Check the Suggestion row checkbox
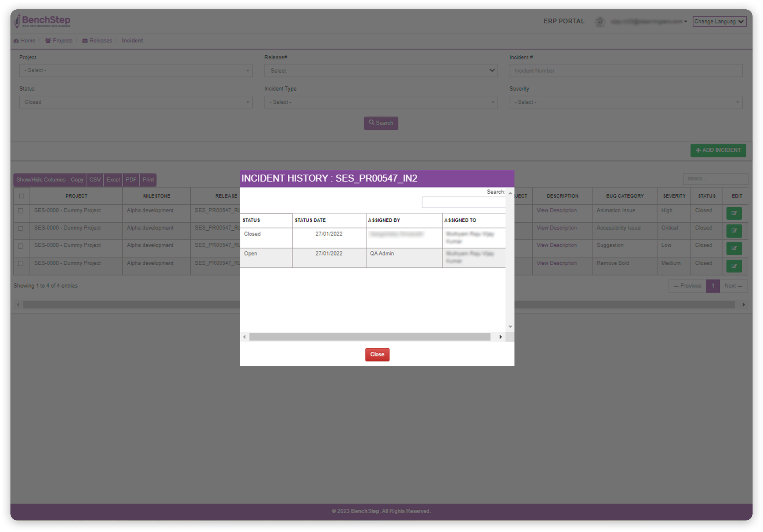 (x=21, y=246)
